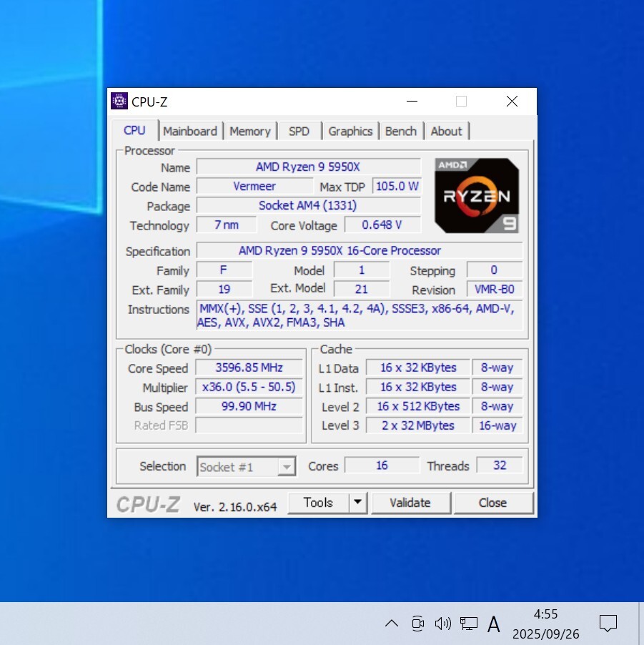Click the input language indicator A
The image size is (644, 645).
pyautogui.click(x=494, y=624)
